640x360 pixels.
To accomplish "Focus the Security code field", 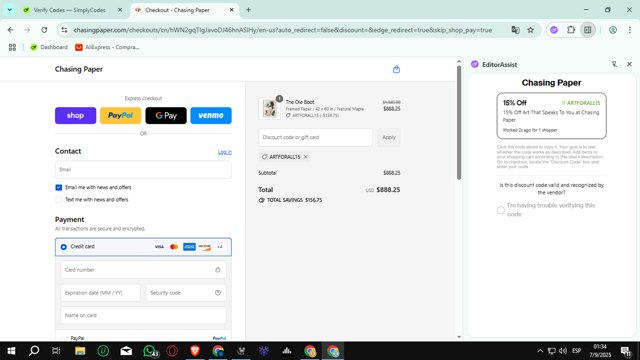I will click(186, 293).
